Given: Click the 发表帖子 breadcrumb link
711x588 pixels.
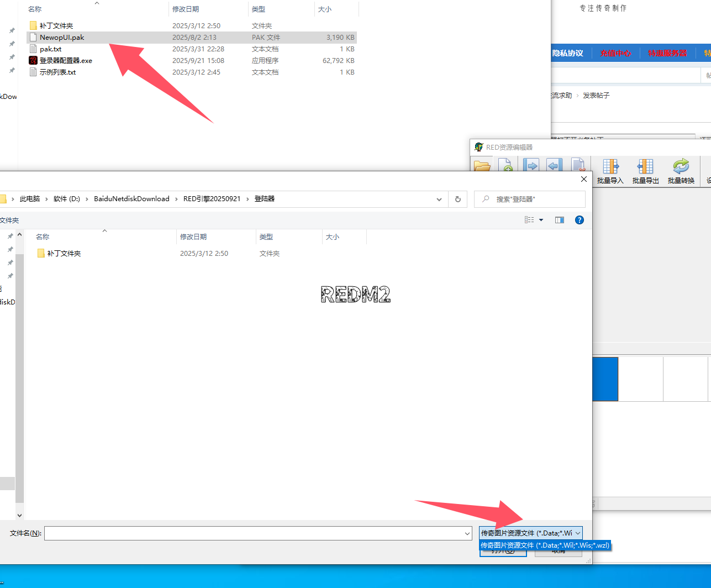Looking at the screenshot, I should pyautogui.click(x=596, y=96).
